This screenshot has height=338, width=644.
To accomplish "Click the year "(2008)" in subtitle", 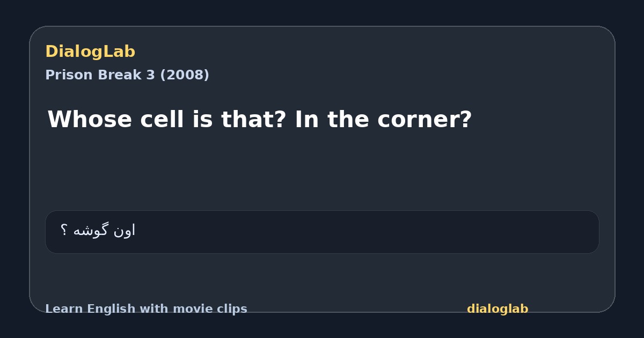I will pyautogui.click(x=185, y=75).
